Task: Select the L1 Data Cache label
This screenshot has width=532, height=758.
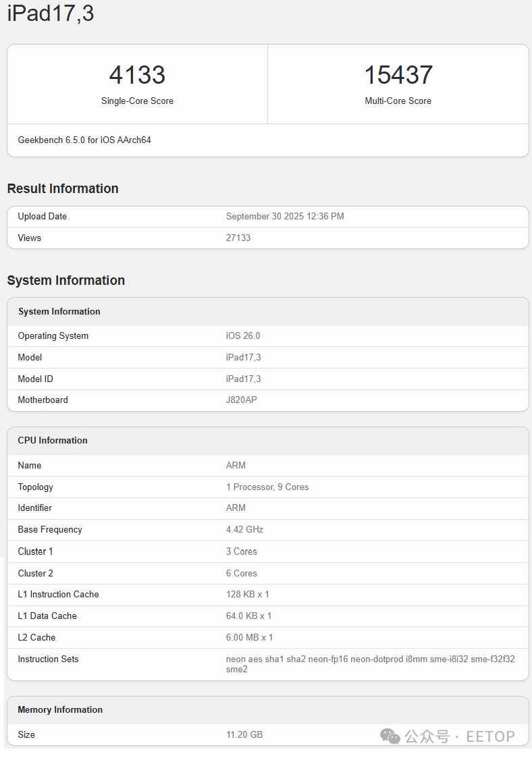Action: (x=47, y=616)
